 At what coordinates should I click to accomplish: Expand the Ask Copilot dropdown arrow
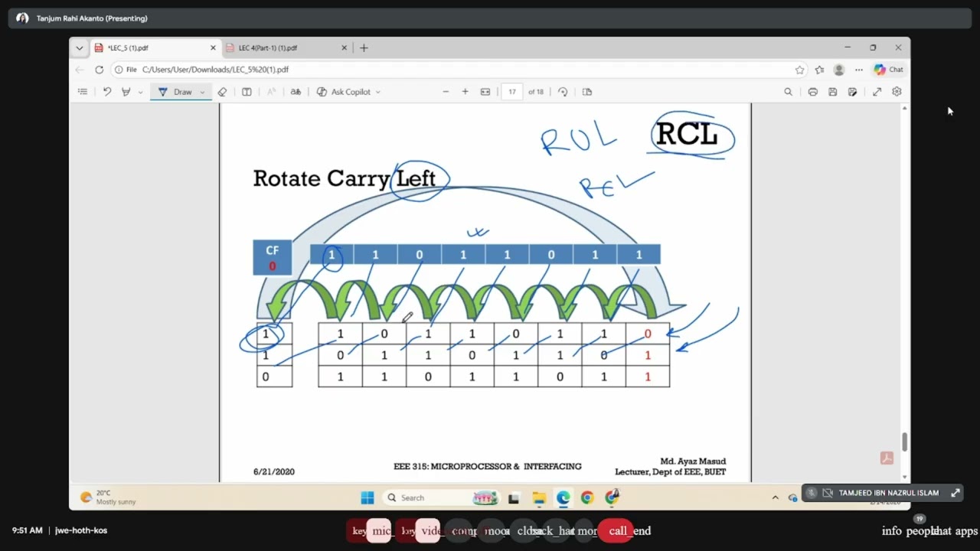[x=378, y=92]
